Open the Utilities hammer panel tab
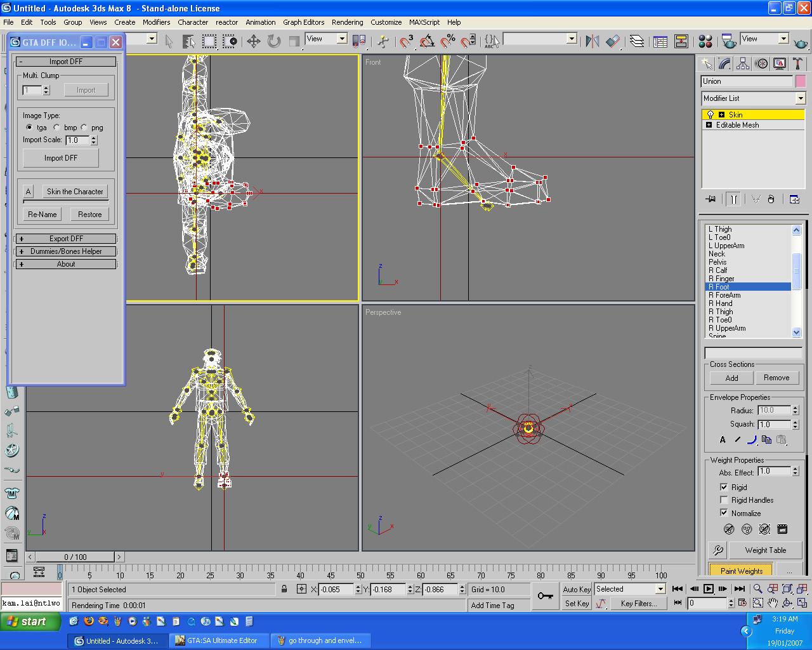 click(798, 63)
